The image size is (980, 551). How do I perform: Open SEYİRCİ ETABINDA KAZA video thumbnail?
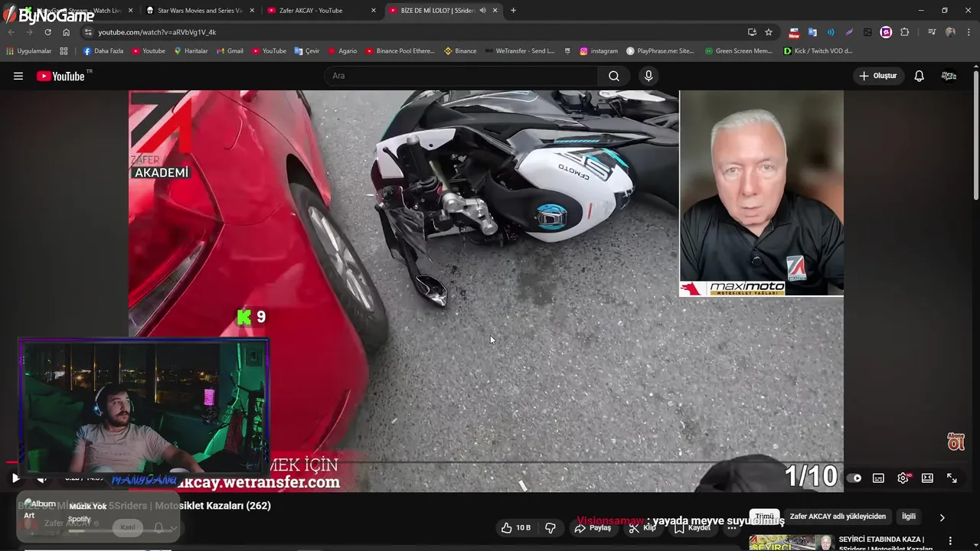pyautogui.click(x=792, y=543)
